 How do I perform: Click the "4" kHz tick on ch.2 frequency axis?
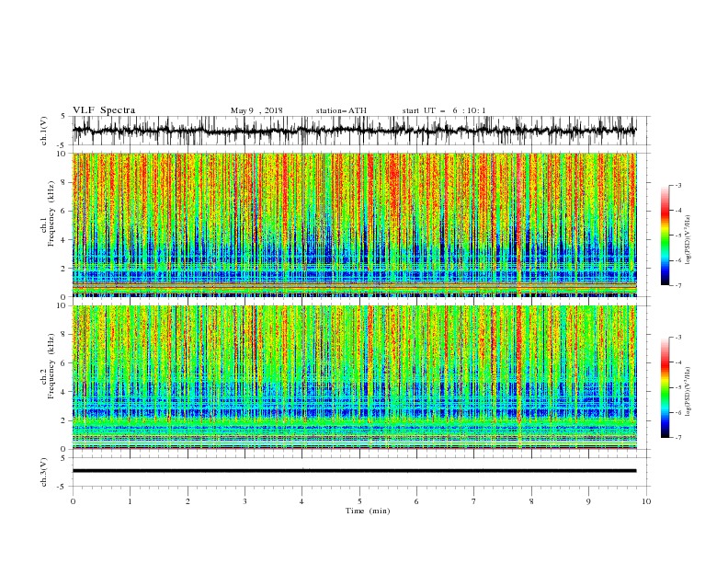[x=64, y=392]
